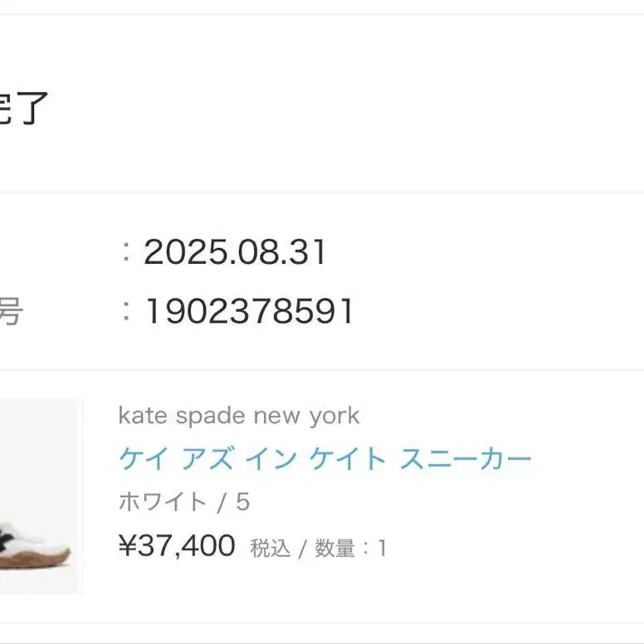Click the colon before the order date
Viewport: 644px width, 644px height.
(127, 252)
